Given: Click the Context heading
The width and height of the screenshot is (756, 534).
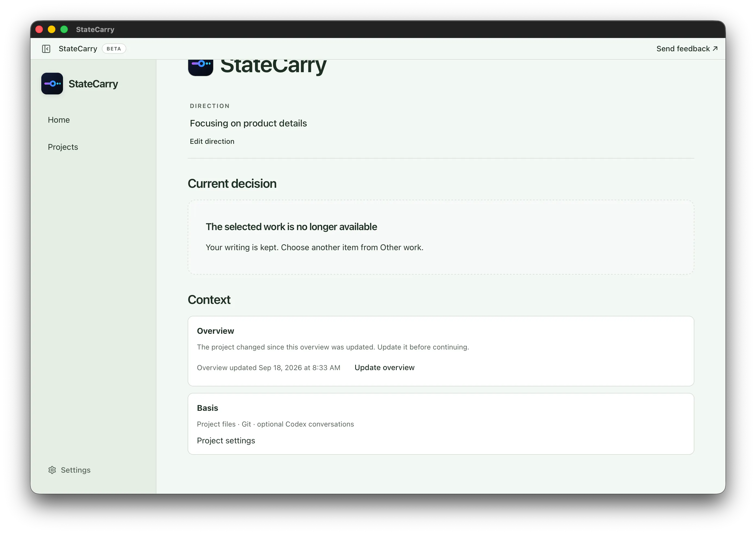Looking at the screenshot, I should [x=209, y=300].
